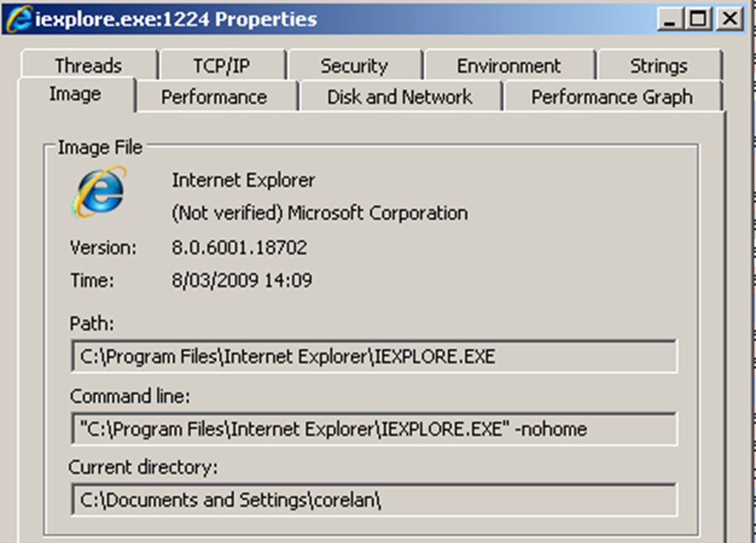Viewport: 756px width, 543px height.
Task: Focus the Current directory field
Action: click(374, 500)
